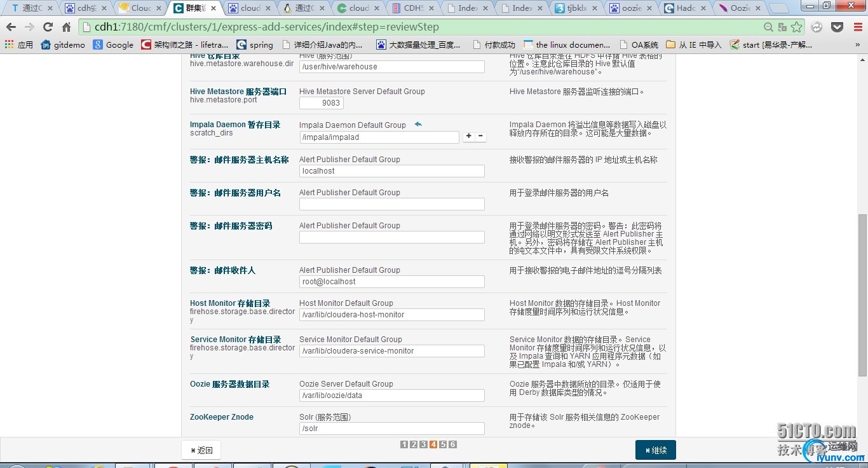Open the Google bookmark
The height and width of the screenshot is (468, 868).
113,45
